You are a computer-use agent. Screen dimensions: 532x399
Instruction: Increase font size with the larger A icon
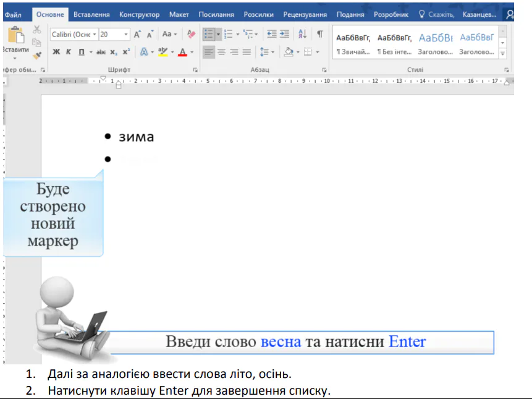[137, 35]
